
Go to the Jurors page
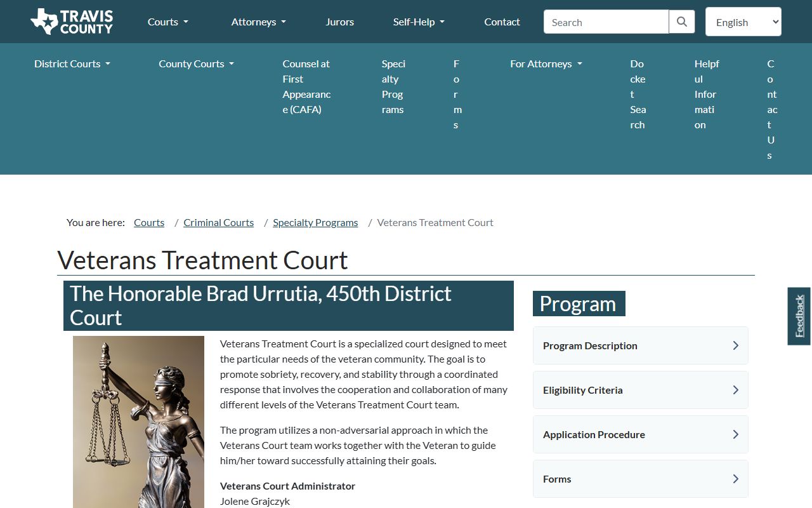[x=340, y=22]
